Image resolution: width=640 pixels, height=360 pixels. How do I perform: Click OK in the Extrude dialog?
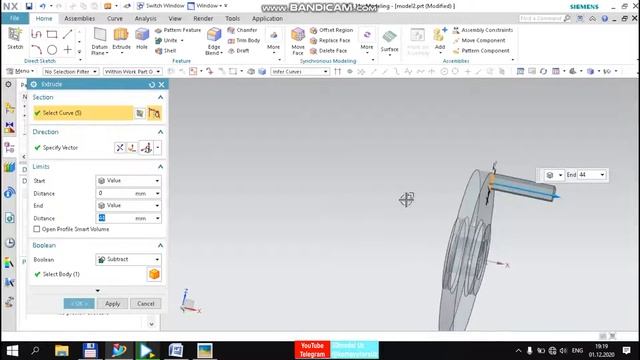pyautogui.click(x=79, y=304)
